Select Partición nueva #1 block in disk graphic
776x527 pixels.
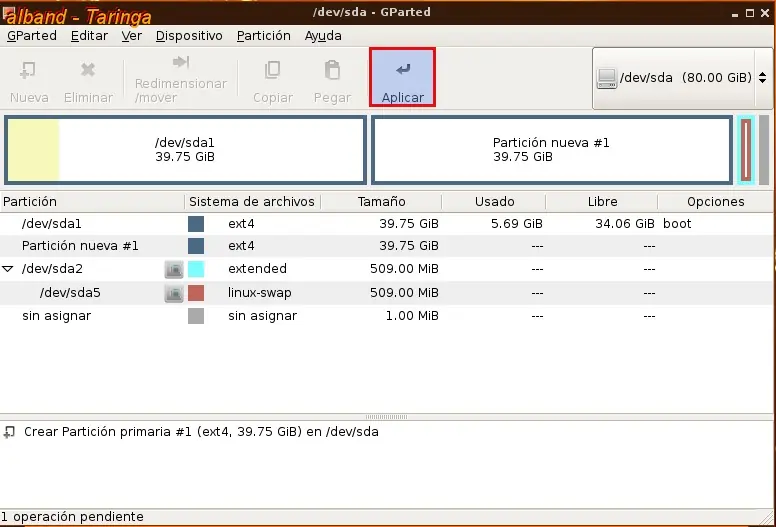552,150
